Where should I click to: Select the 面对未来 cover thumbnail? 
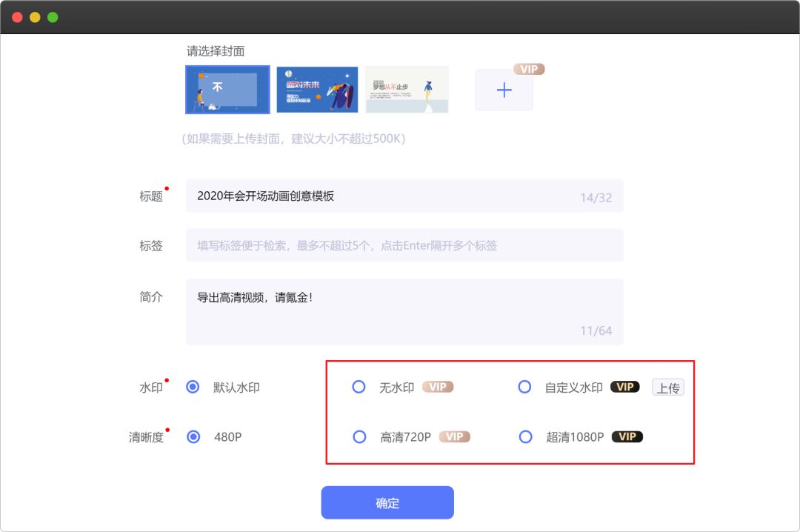tap(317, 89)
